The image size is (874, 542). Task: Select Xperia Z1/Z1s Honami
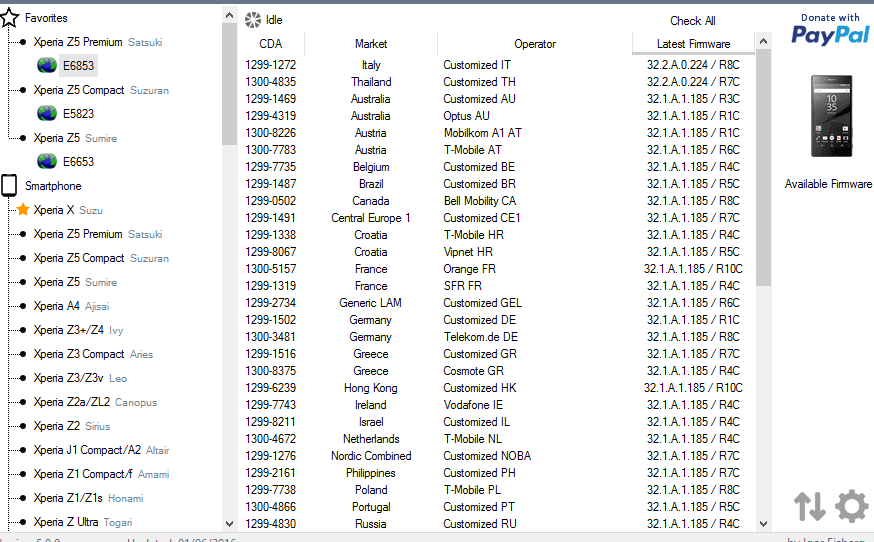[x=88, y=497]
